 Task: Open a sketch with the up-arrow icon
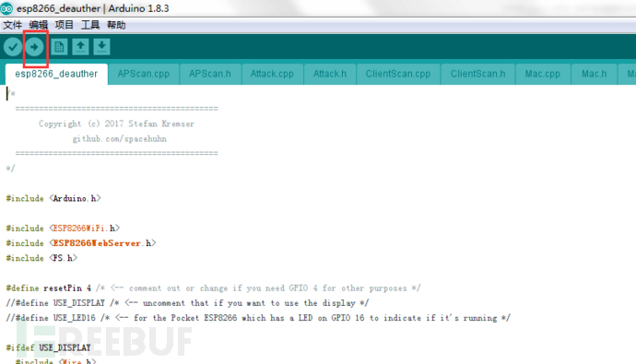click(80, 47)
